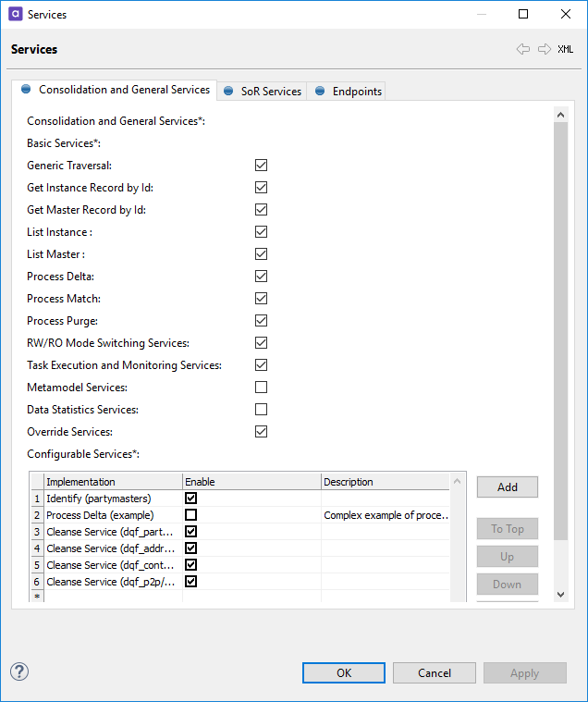This screenshot has width=588, height=702.
Task: Select the Consolidation and General Services tab
Action: point(115,90)
